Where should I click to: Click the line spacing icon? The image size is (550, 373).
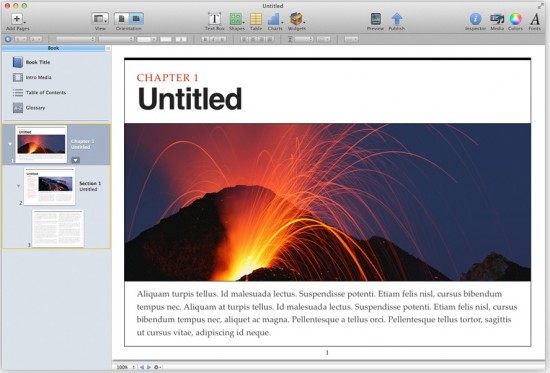tap(290, 39)
